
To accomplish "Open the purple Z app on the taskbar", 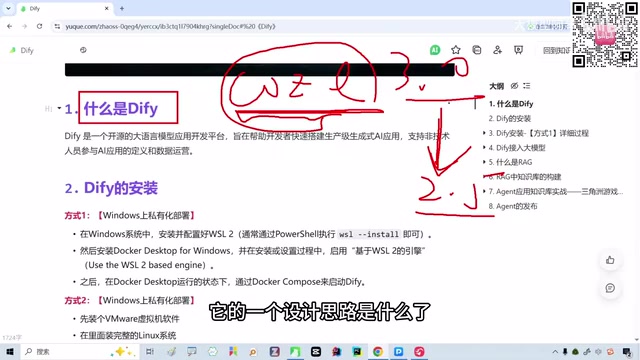I will 274,351.
